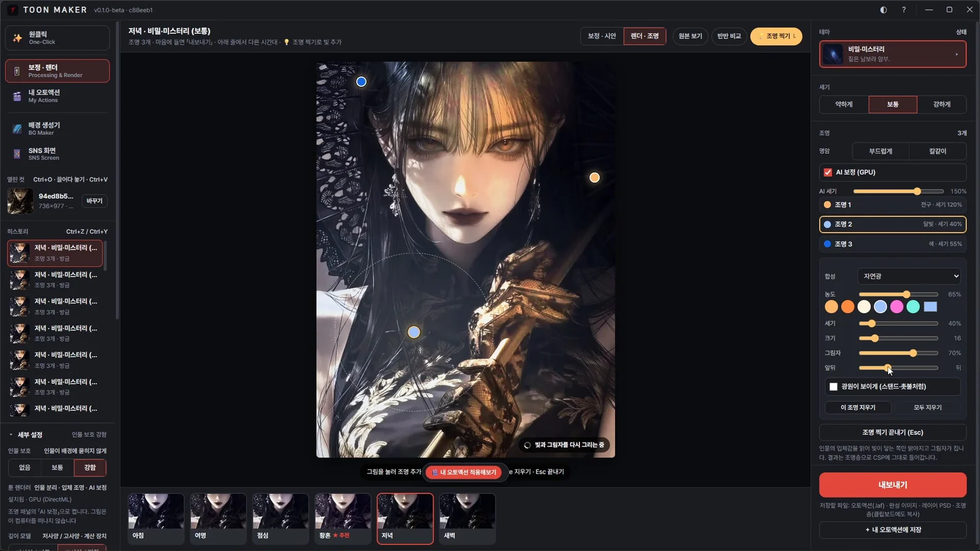The width and height of the screenshot is (980, 551).
Task: Switch to the 렌더·조명 tab
Action: tap(645, 36)
